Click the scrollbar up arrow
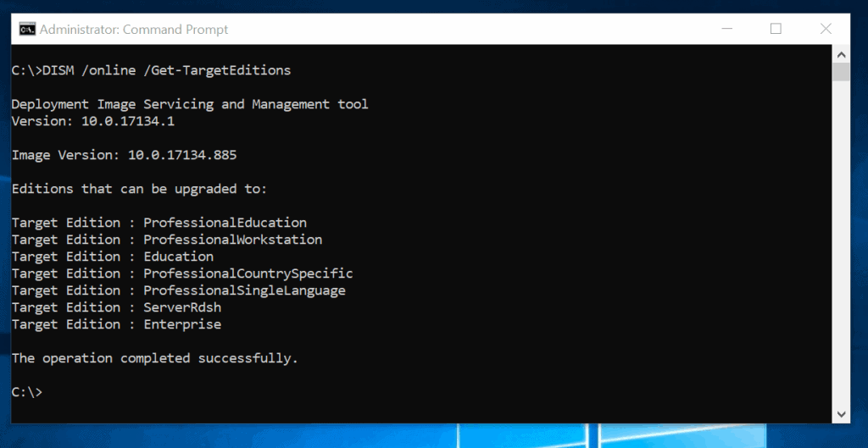 (841, 53)
